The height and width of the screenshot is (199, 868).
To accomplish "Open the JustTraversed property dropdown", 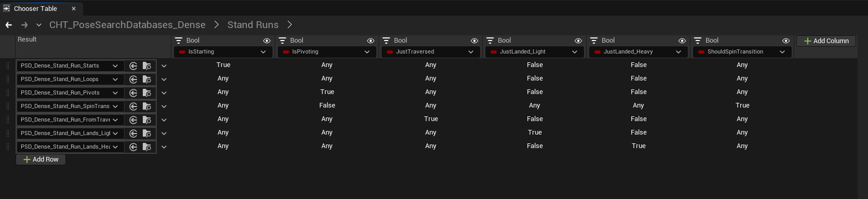I will click(x=431, y=52).
